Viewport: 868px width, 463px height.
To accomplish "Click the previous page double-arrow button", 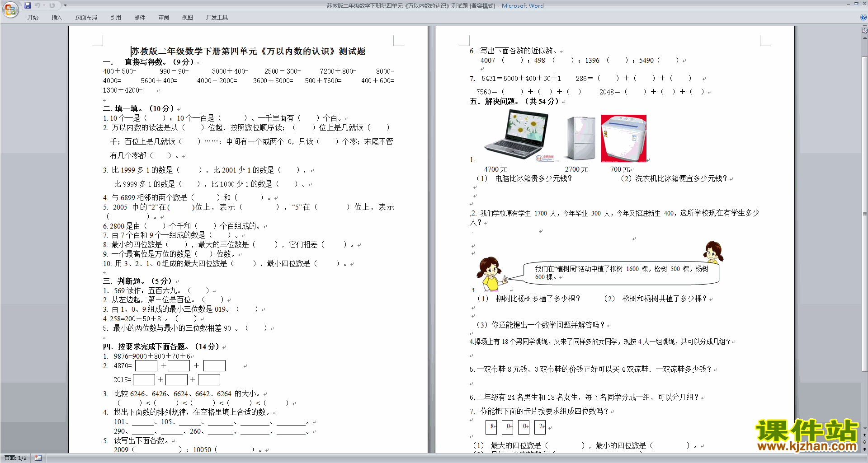I will [865, 435].
